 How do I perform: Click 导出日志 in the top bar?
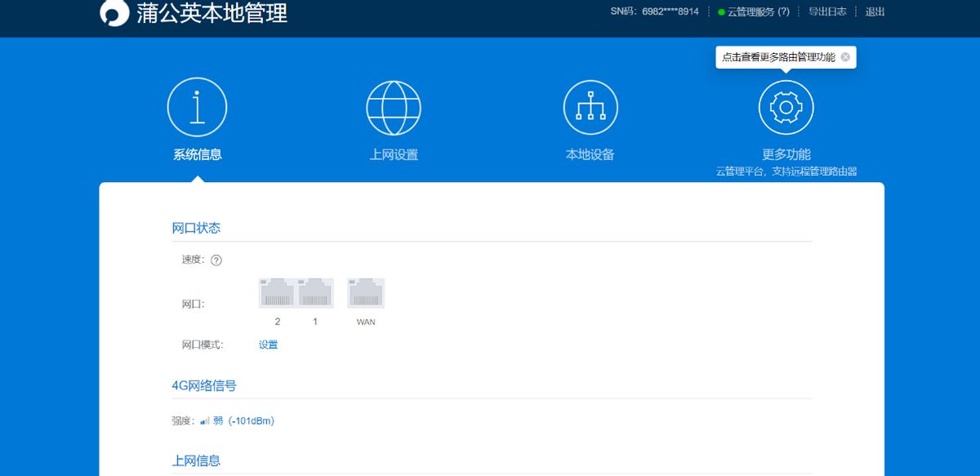point(827,11)
